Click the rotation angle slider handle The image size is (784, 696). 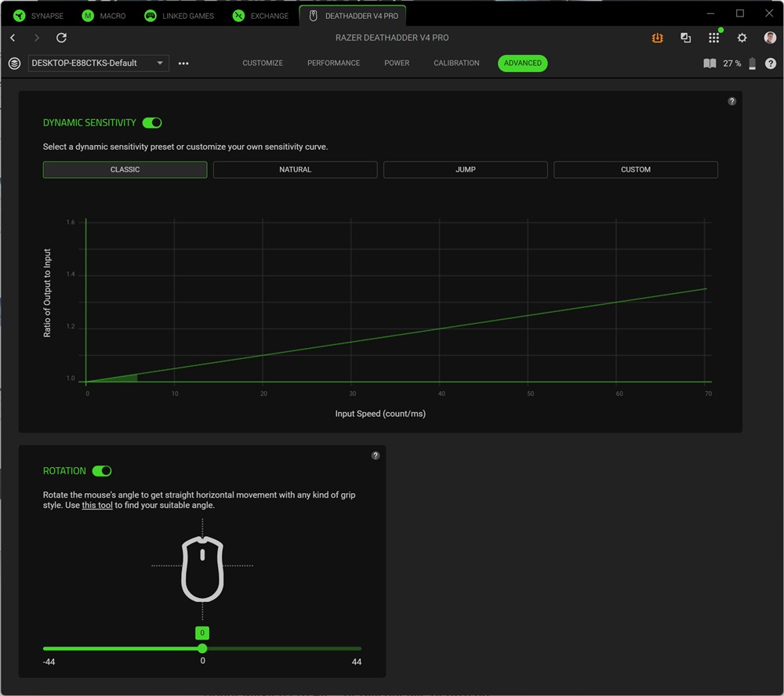point(202,648)
